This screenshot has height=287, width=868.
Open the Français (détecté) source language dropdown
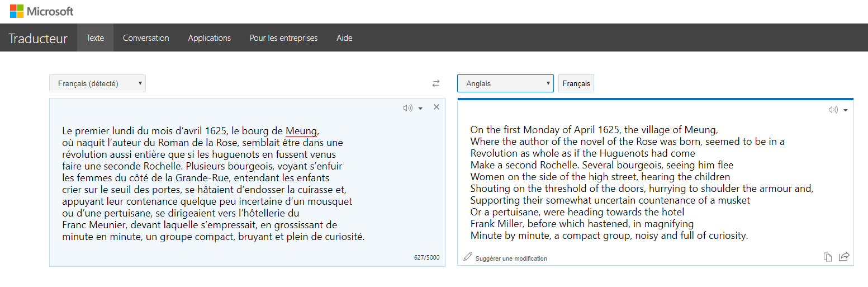tap(97, 83)
